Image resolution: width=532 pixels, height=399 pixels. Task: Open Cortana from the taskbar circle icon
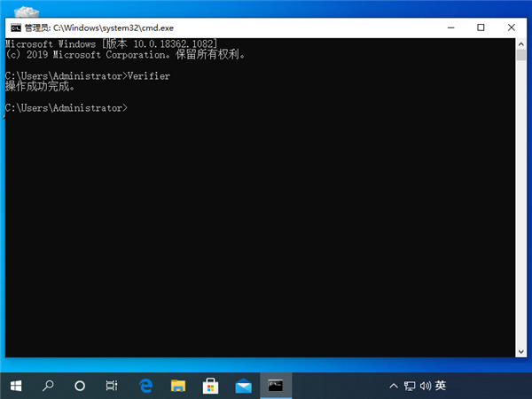[x=80, y=386]
